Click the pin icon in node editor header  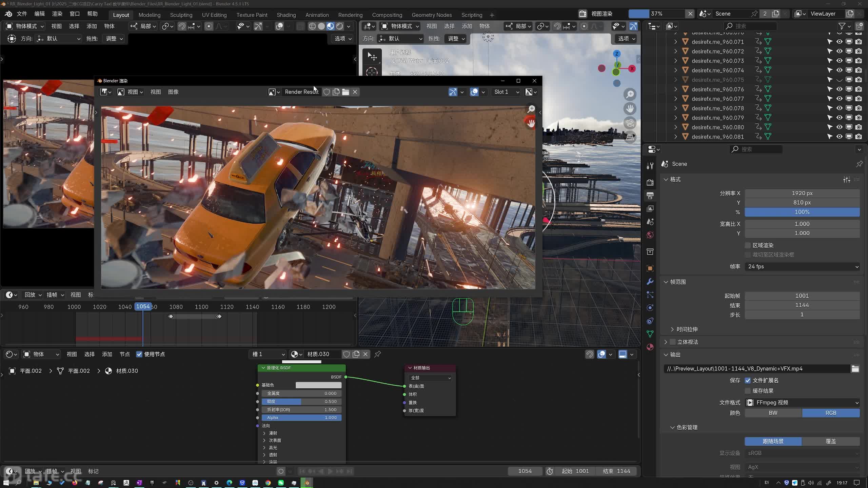point(377,354)
